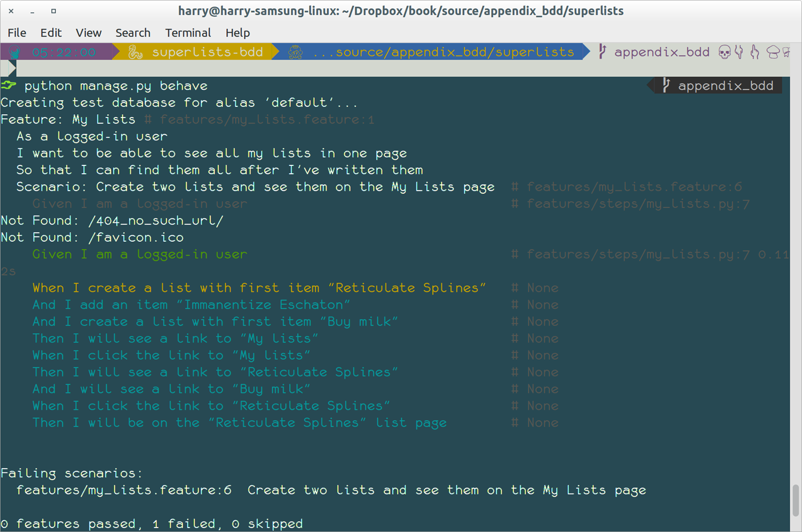Open the Help menu
This screenshot has height=532, width=802.
(x=238, y=33)
